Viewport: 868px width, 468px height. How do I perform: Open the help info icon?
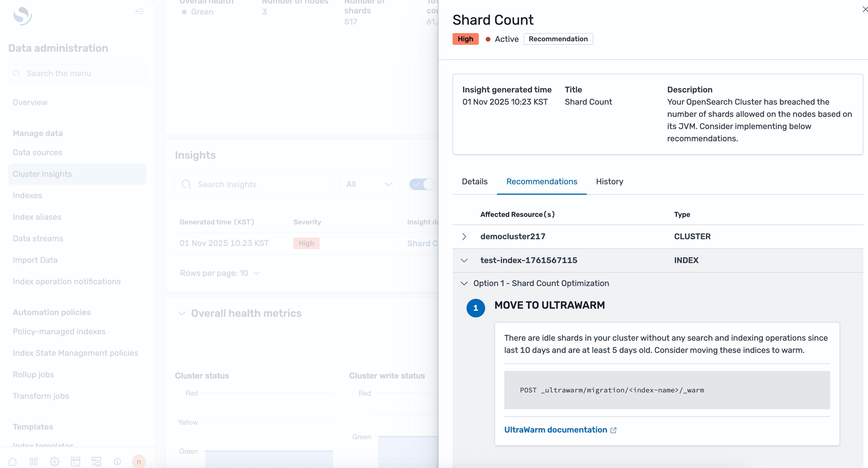click(117, 461)
